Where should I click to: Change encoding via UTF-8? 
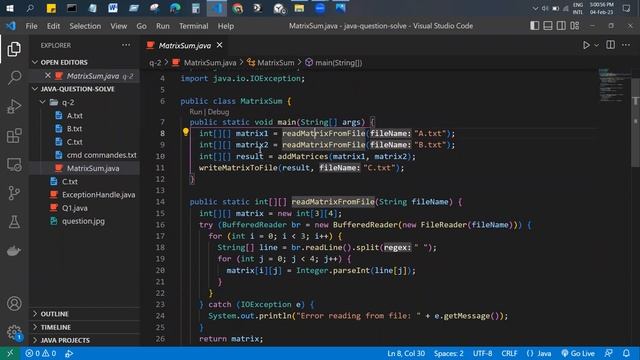[482, 353]
